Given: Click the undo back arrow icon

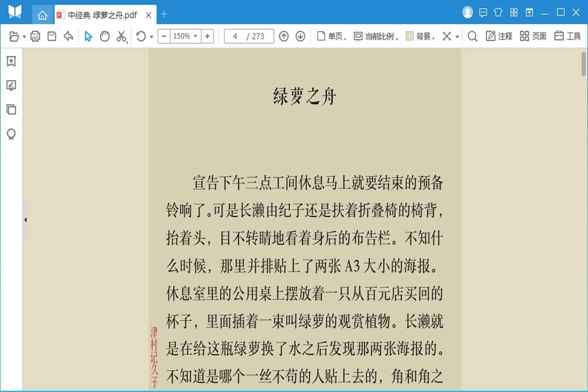Looking at the screenshot, I should 68,36.
